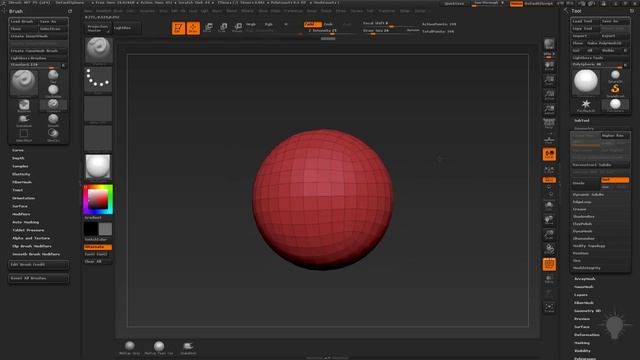Select the ClayBuildup brush icon

pos(53,90)
